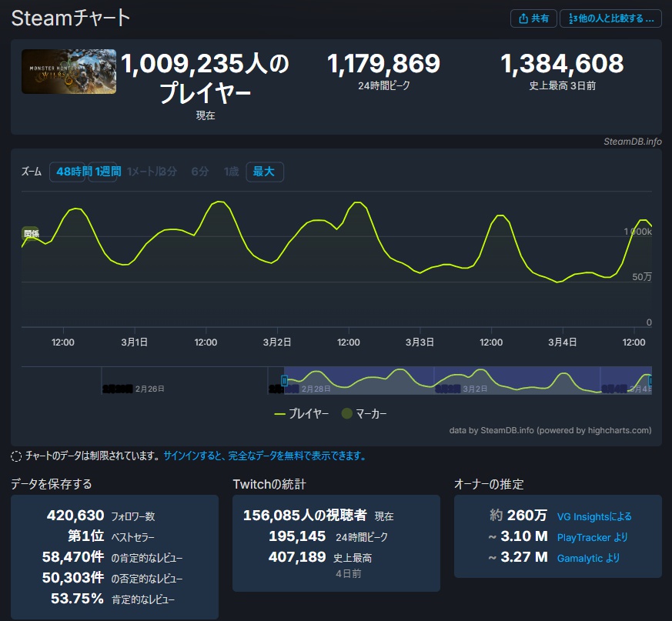Select the 48時間 zoom range
Viewport: 672px width, 621px height.
tap(69, 172)
